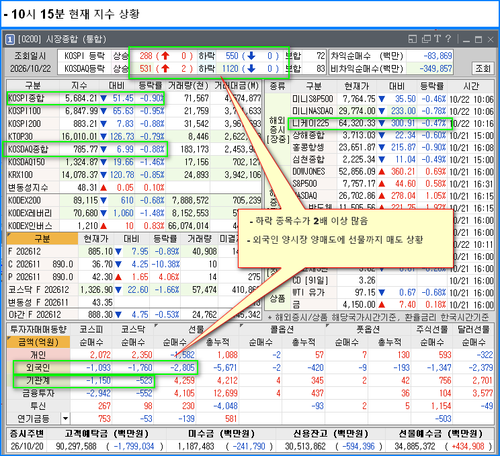
Task: Click the 고객예탁금 value 90,297,588
Action: [76, 446]
